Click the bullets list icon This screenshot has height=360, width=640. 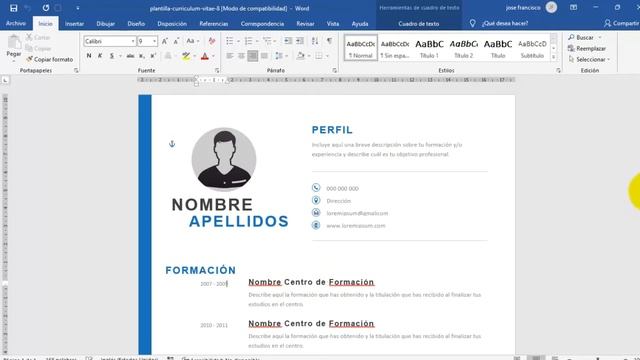(x=230, y=41)
